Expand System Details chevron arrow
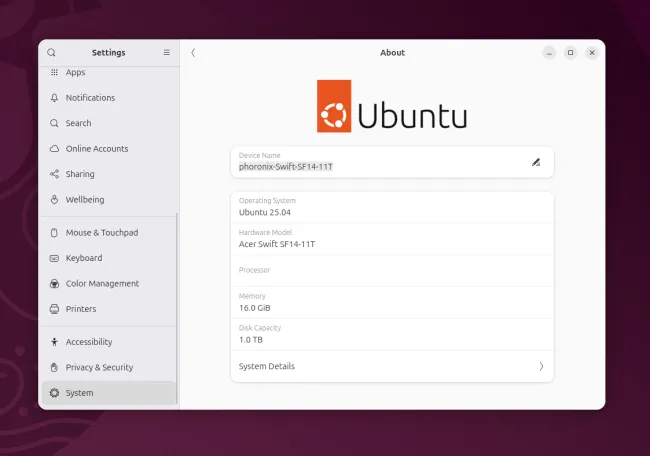This screenshot has width=650, height=456. pos(541,366)
